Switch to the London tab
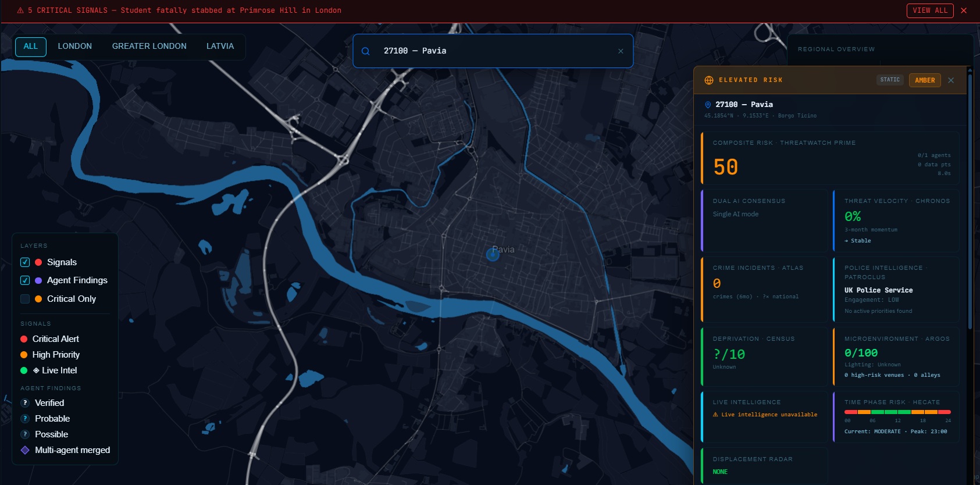980x485 pixels. click(74, 47)
